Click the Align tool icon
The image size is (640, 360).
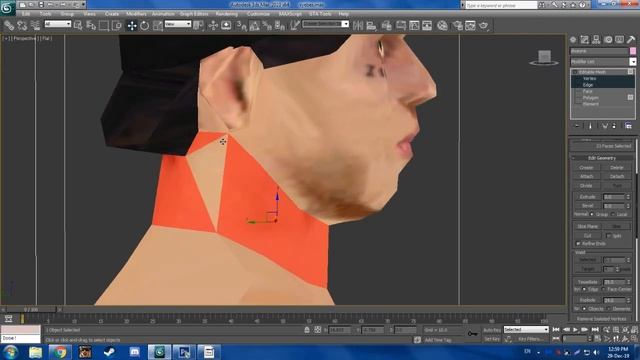point(371,26)
